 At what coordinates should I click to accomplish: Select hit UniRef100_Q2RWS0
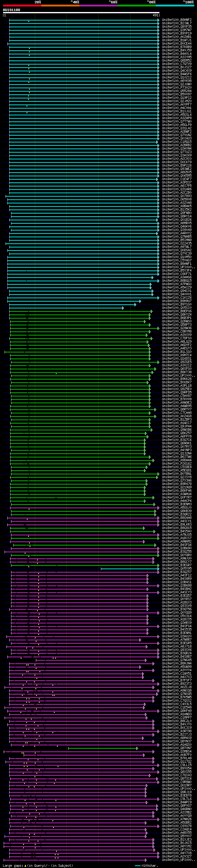click(177, 321)
